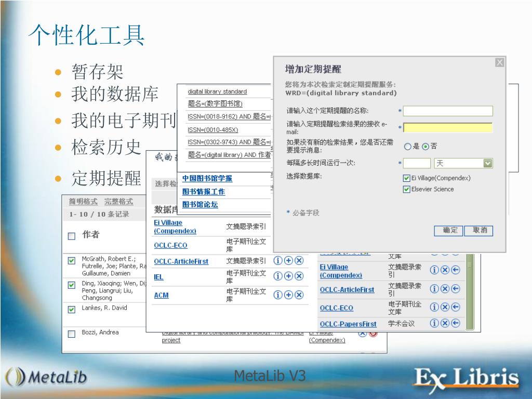Click the reminder name input field
Screen dimensions: 532x399
tap(448, 111)
